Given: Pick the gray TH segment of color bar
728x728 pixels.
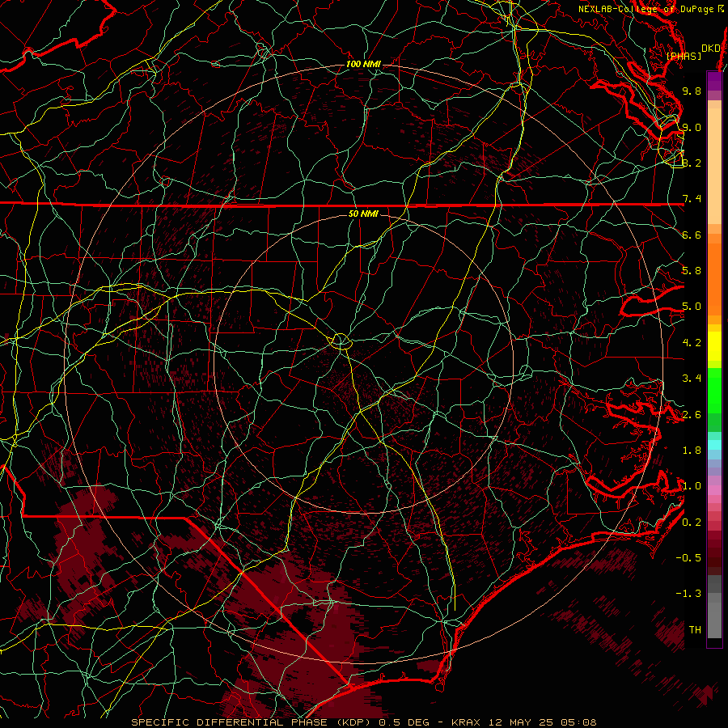Looking at the screenshot, I should point(714,617).
